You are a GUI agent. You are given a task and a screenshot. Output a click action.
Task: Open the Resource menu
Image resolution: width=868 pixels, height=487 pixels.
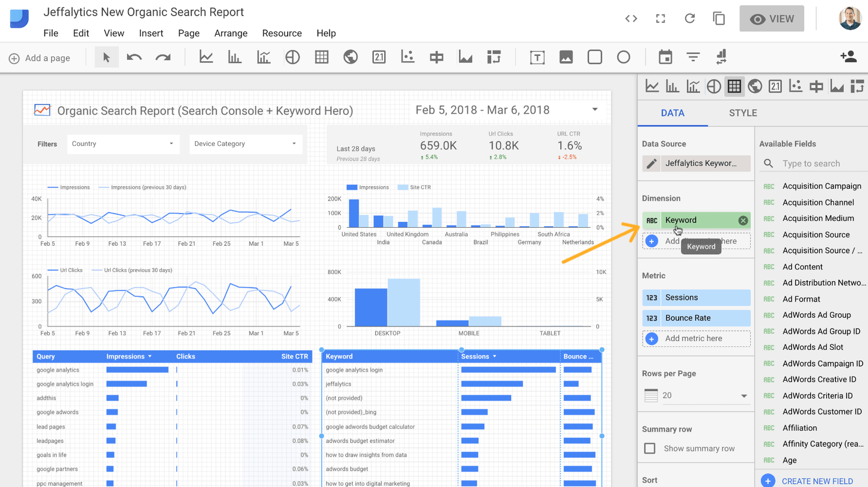click(282, 33)
